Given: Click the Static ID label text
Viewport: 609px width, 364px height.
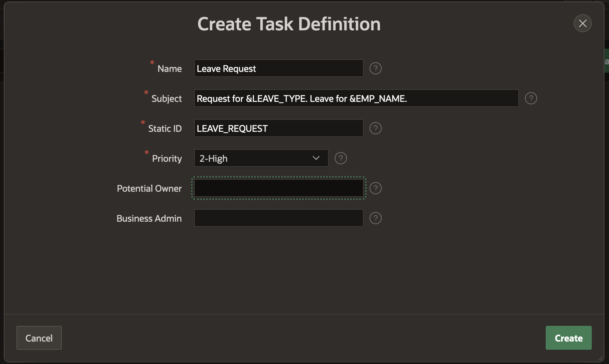Looking at the screenshot, I should coord(165,129).
